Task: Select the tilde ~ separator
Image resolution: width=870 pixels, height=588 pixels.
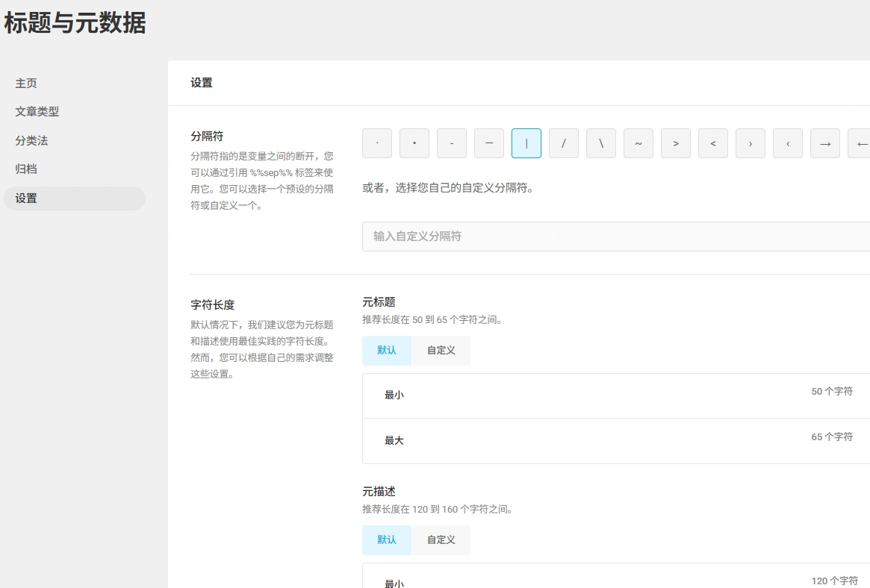Action: [638, 143]
